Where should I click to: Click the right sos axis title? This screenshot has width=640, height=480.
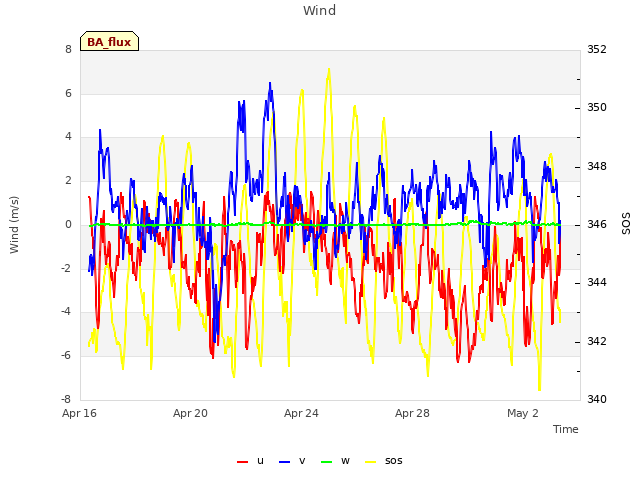pyautogui.click(x=626, y=224)
